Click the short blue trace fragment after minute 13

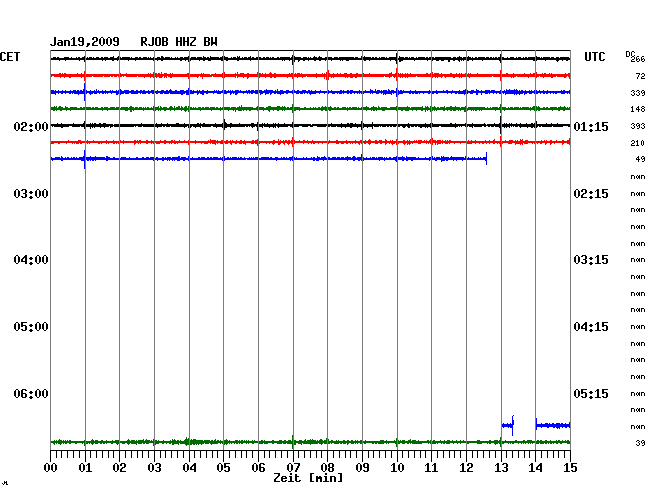pos(508,425)
